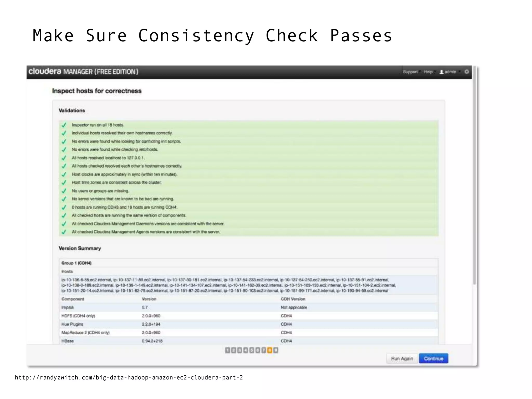This screenshot has width=532, height=399.
Task: Click checkmark beside 'Management Agents versions' row
Action: (x=64, y=232)
